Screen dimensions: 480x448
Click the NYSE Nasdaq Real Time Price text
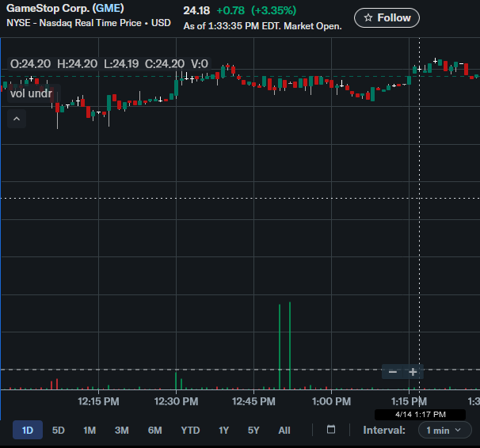click(x=89, y=23)
